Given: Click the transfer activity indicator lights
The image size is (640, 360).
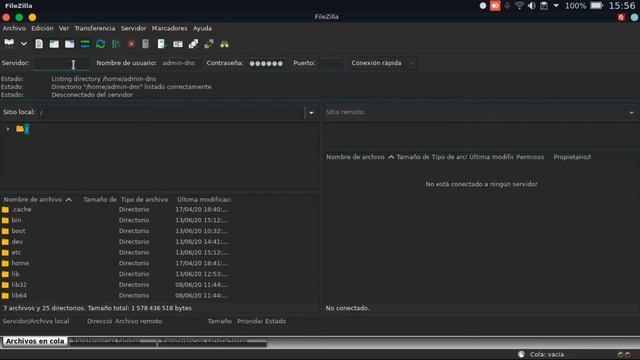Looking at the screenshot, I should click(624, 354).
